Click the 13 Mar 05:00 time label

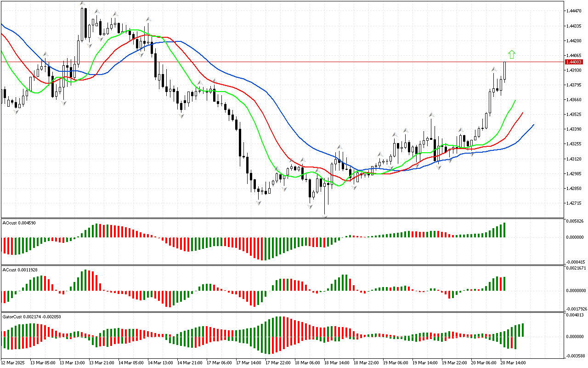coord(43,362)
